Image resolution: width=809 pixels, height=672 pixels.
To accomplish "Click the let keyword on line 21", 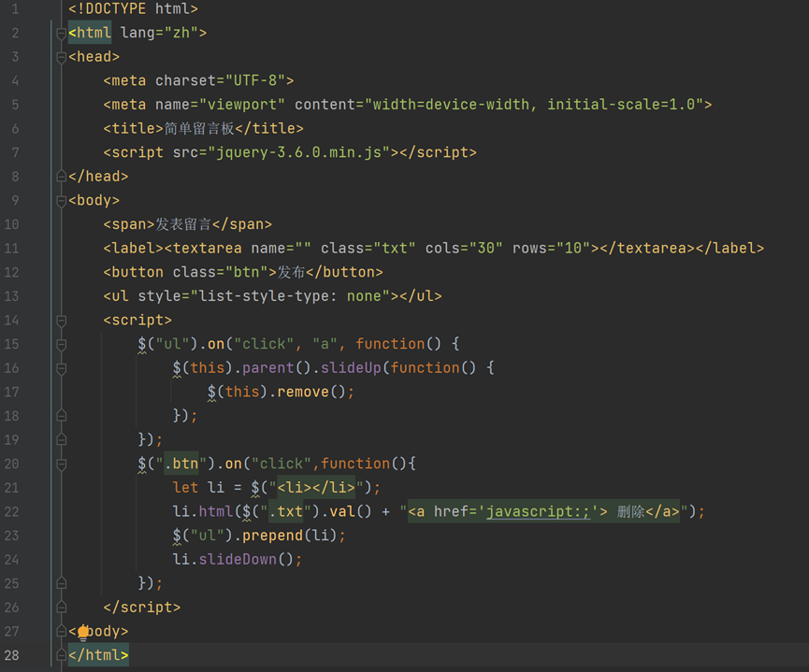I will point(185,487).
